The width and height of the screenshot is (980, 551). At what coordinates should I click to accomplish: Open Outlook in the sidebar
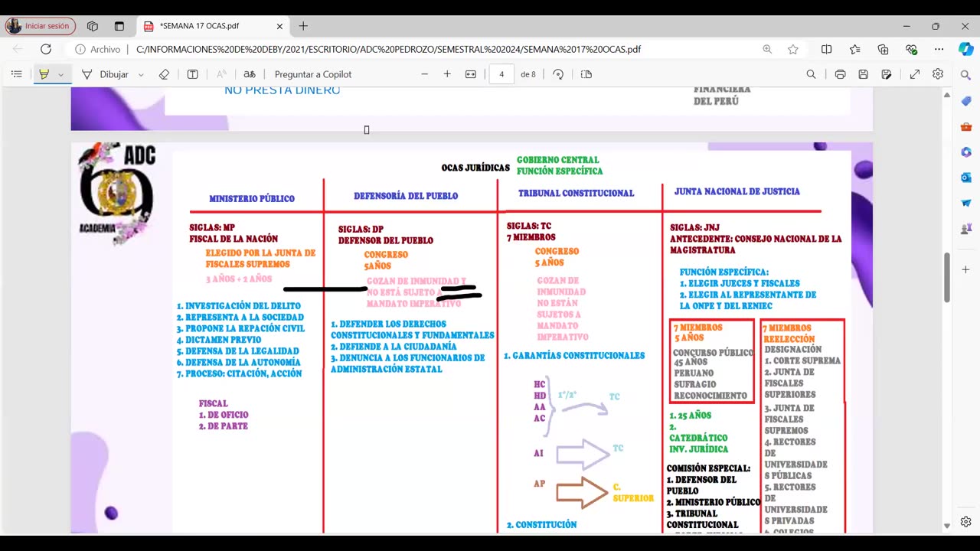click(x=966, y=178)
